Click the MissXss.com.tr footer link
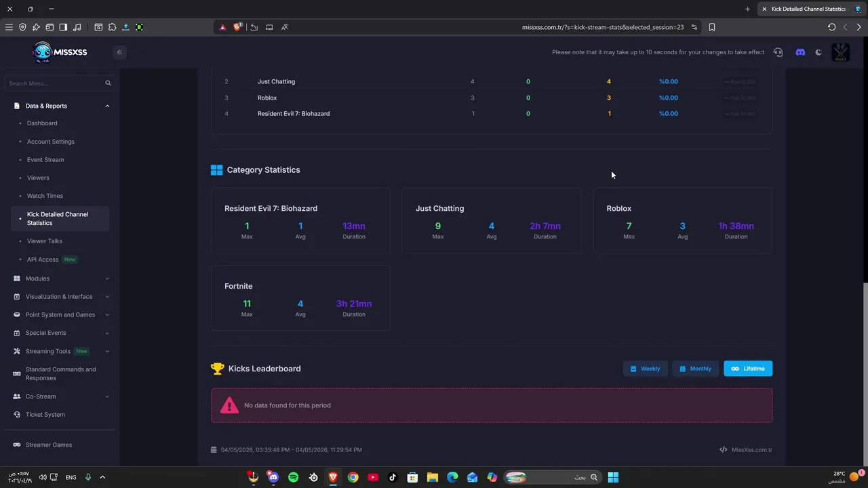The width and height of the screenshot is (868, 488). (751, 450)
